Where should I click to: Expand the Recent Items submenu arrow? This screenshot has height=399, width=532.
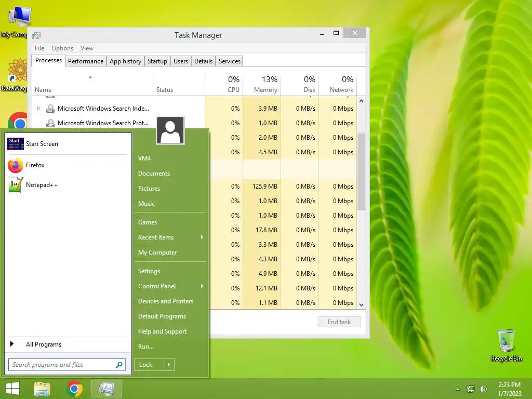click(202, 237)
